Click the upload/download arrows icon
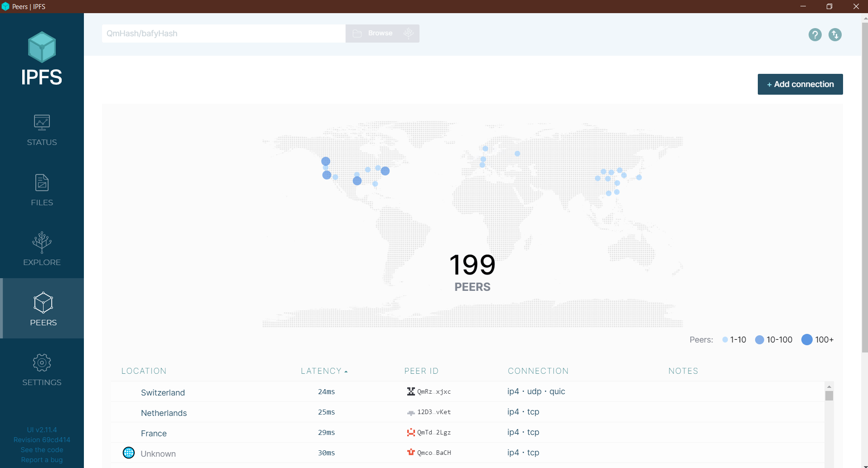 pos(835,34)
